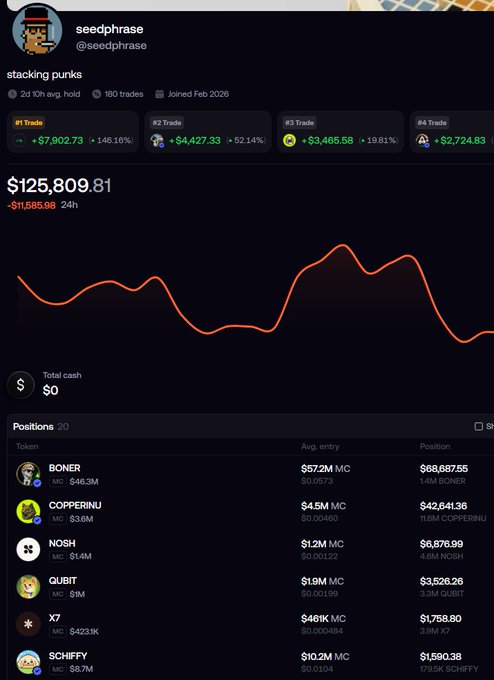Select the NOSH token name
Screen dimensions: 494x680
click(62, 543)
